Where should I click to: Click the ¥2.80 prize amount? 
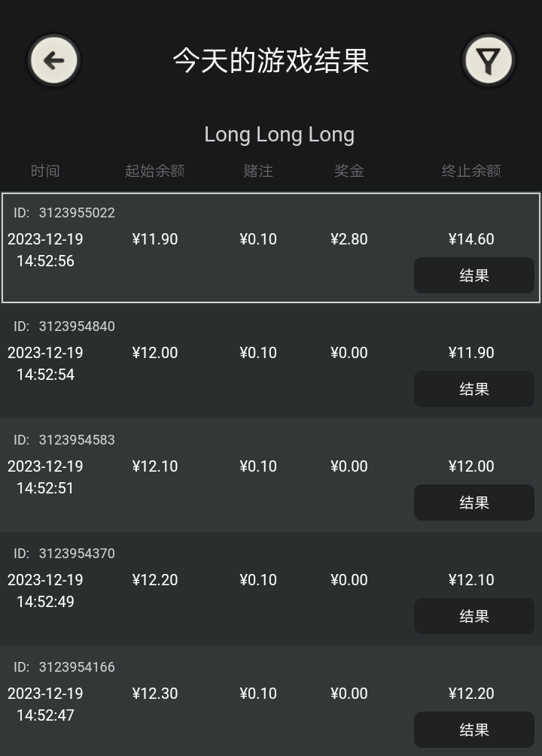coord(349,239)
